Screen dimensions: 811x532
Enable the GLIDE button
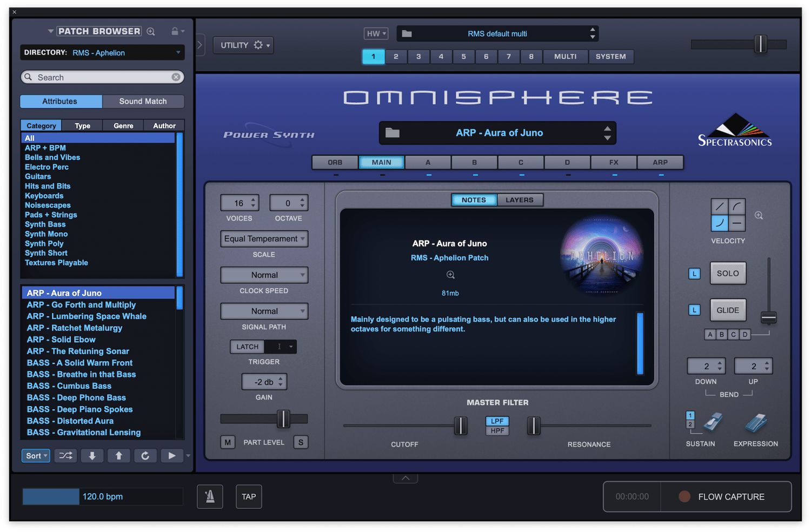point(728,310)
